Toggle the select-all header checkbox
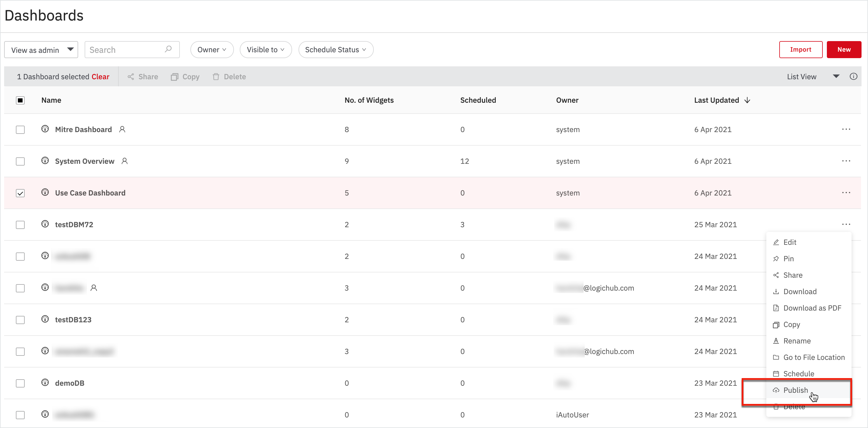This screenshot has width=868, height=428. point(20,100)
